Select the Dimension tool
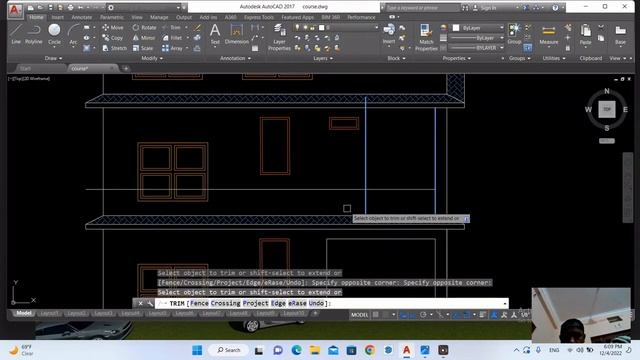This screenshot has height=360, width=640. pyautogui.click(x=236, y=33)
